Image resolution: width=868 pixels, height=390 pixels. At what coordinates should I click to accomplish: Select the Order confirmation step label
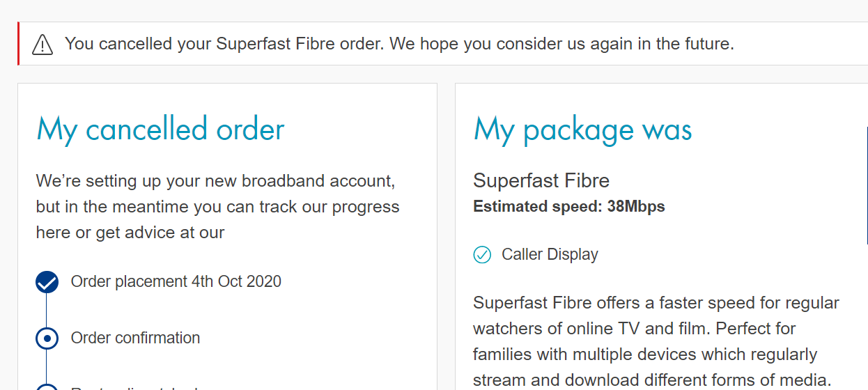tap(135, 338)
